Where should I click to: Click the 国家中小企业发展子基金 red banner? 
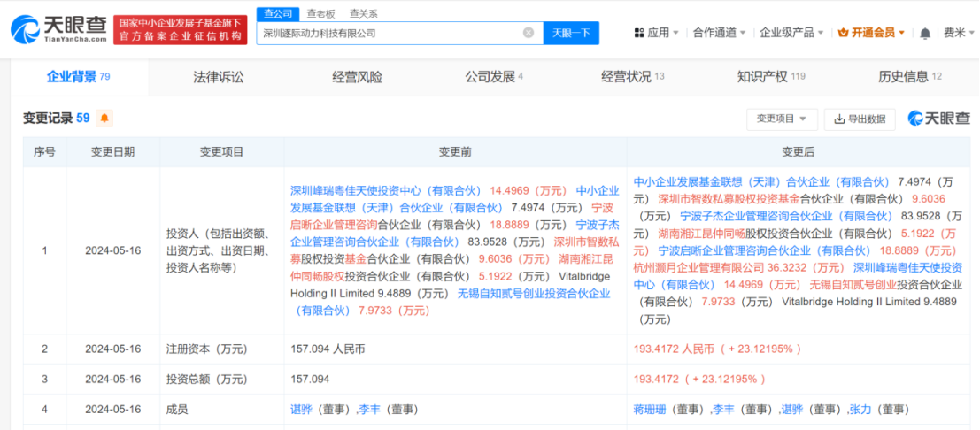tap(180, 30)
